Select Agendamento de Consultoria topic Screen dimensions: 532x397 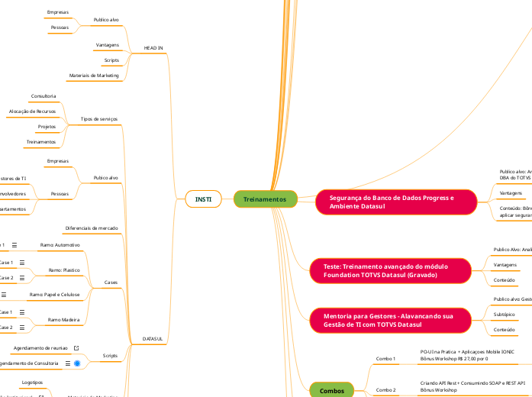29,363
